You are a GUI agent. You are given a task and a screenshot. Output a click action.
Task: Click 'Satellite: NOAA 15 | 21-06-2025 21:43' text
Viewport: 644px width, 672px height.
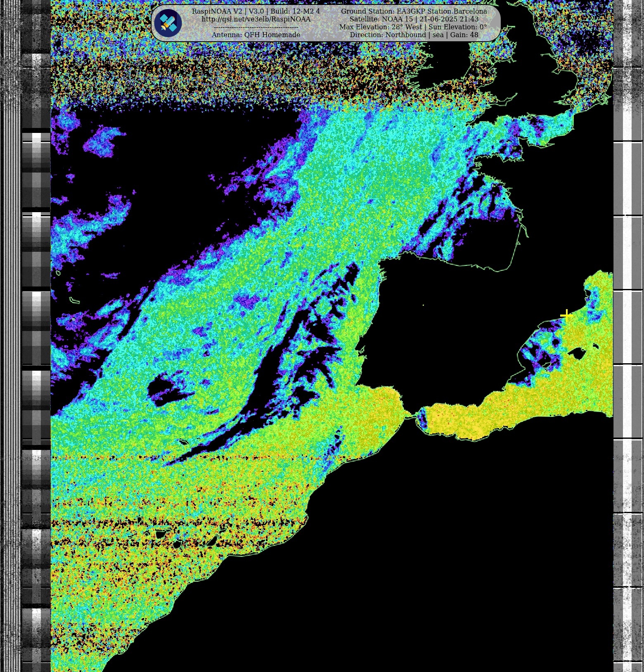click(x=414, y=19)
